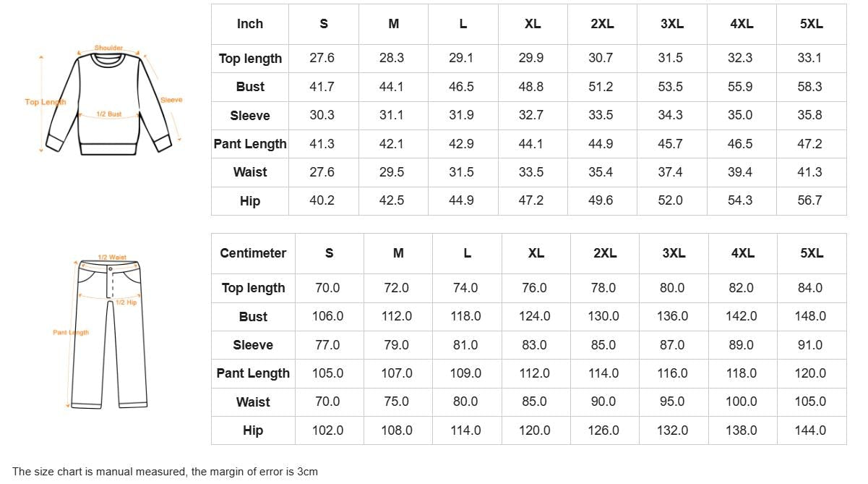Click the sweatshirt measurement diagram
This screenshot has height=484, width=868.
tap(109, 101)
